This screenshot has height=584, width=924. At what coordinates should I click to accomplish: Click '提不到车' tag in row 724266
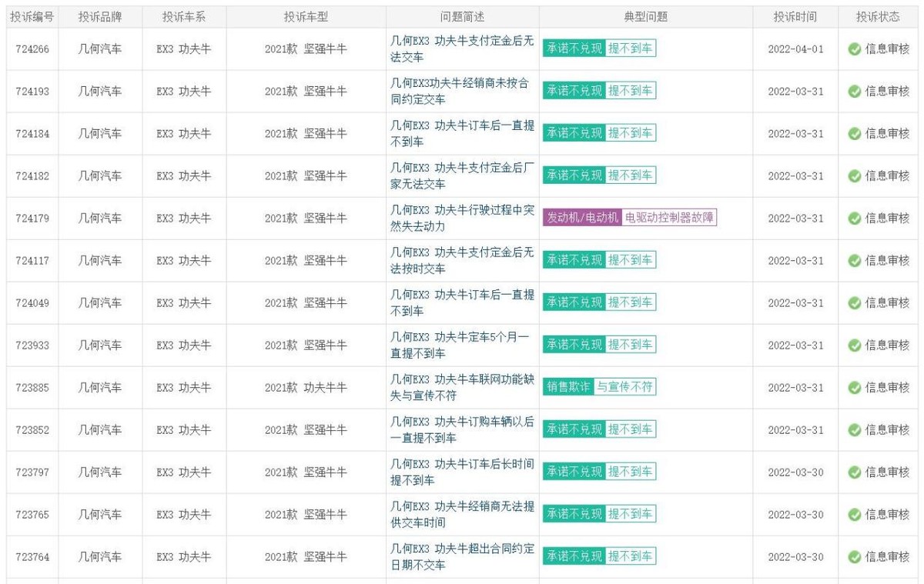pos(631,48)
